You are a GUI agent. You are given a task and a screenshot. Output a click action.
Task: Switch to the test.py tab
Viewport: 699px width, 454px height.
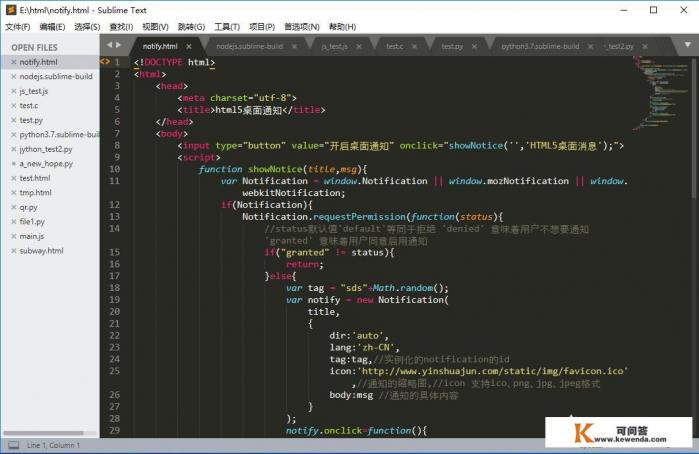click(x=452, y=46)
